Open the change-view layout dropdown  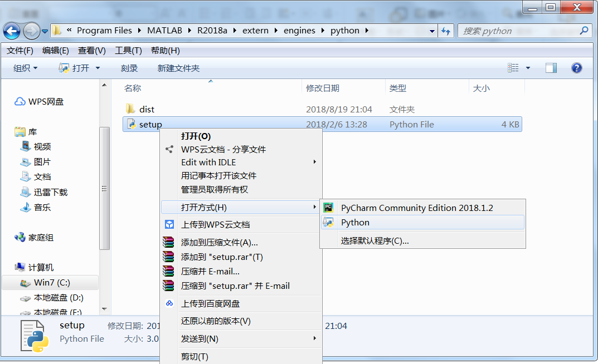(529, 68)
